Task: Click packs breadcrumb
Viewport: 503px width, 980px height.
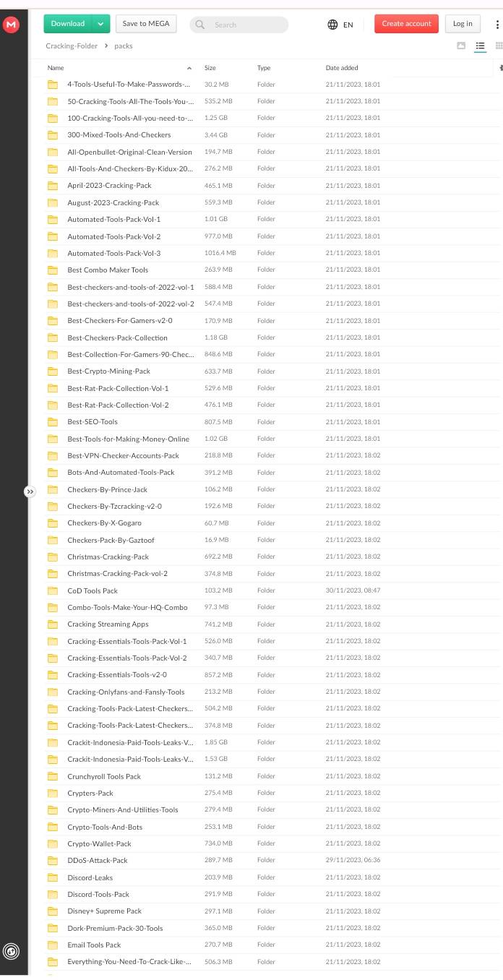Action: pyautogui.click(x=124, y=46)
